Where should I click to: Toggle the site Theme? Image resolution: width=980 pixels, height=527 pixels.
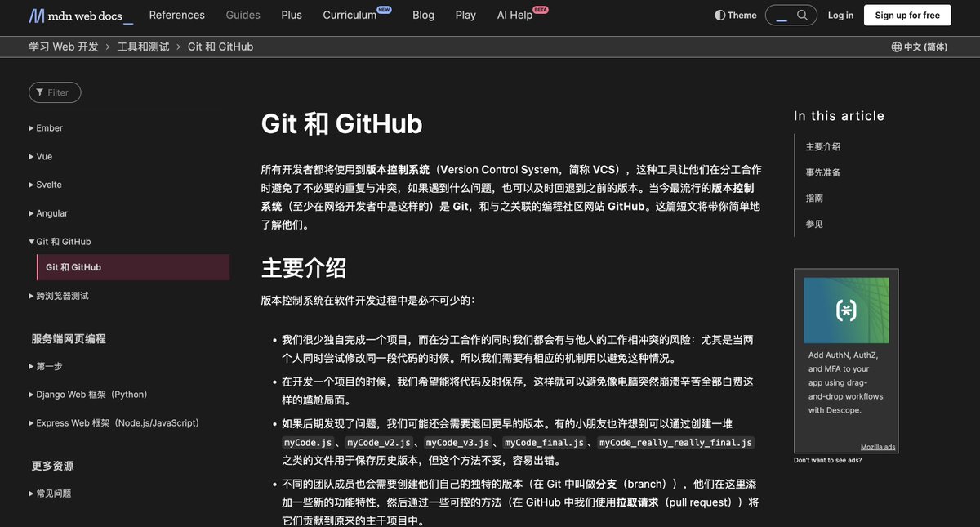point(733,15)
